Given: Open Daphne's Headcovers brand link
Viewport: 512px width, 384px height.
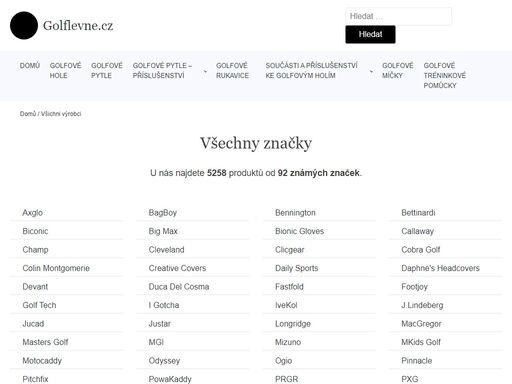Looking at the screenshot, I should 440,268.
